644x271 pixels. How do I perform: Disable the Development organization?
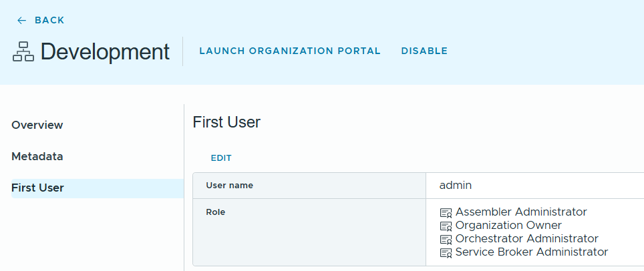click(x=424, y=51)
